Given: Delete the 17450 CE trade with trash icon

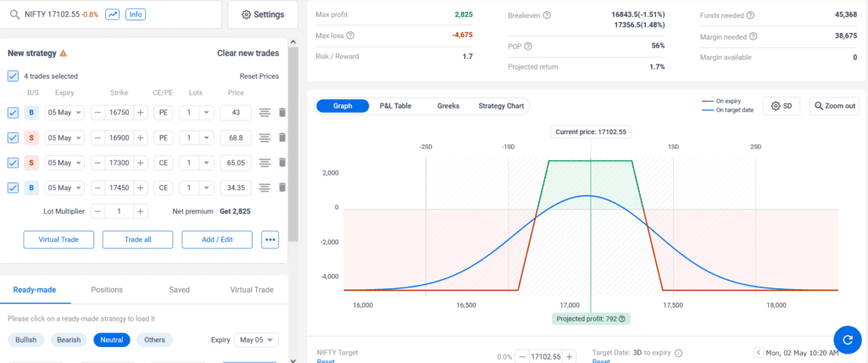Looking at the screenshot, I should tap(282, 188).
